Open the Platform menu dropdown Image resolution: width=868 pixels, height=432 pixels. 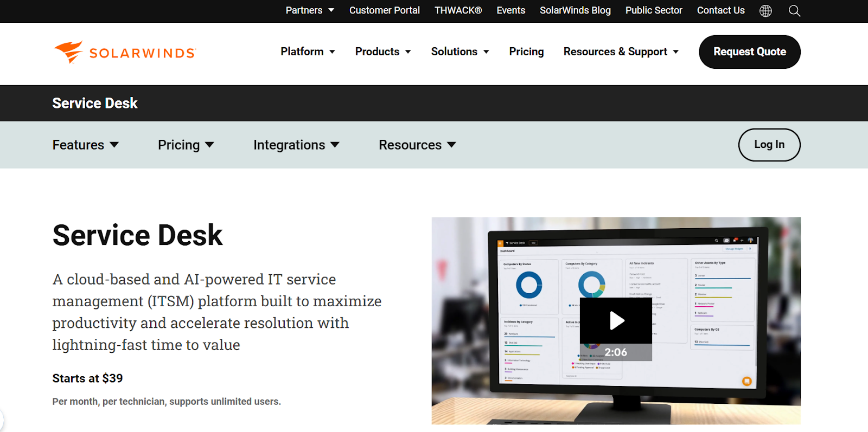point(308,51)
